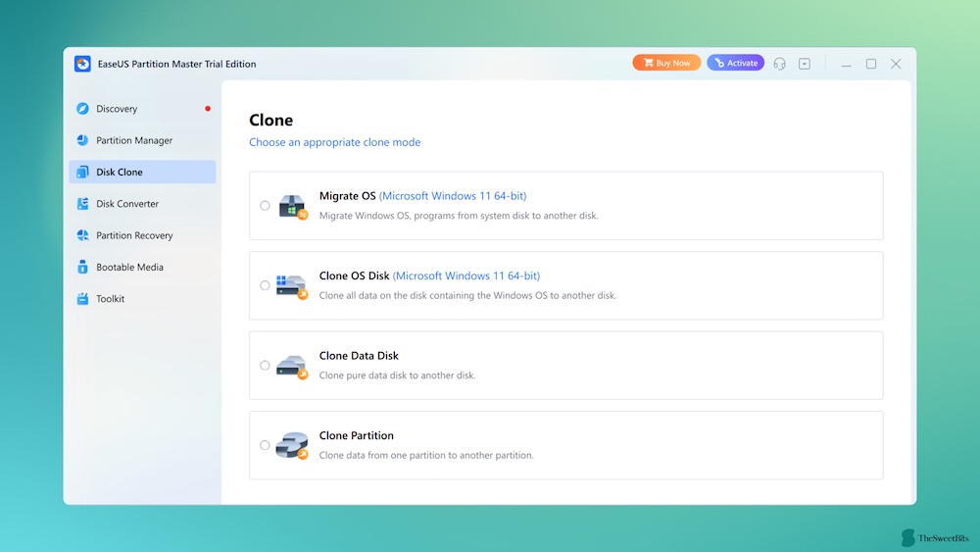The image size is (980, 552).
Task: Select the Clone Partition radio button
Action: click(265, 445)
